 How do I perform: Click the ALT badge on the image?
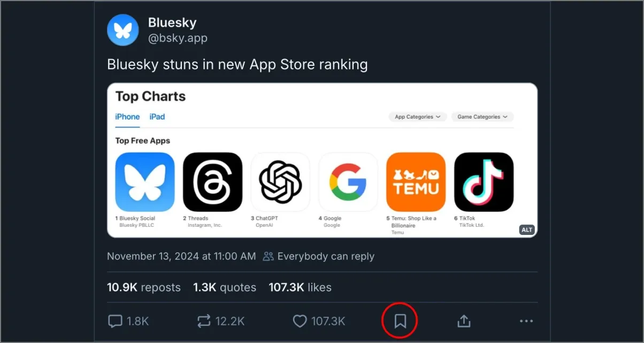[527, 230]
